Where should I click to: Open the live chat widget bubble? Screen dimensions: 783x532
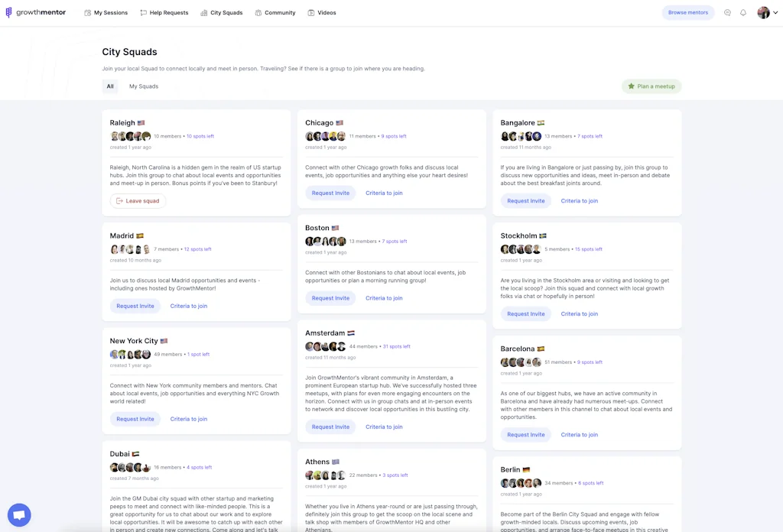[18, 514]
